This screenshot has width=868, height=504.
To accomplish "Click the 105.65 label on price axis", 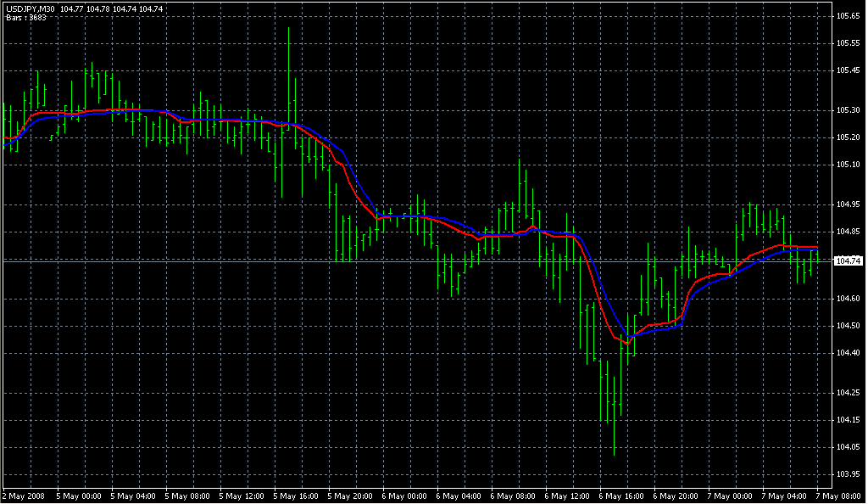I will pyautogui.click(x=848, y=16).
